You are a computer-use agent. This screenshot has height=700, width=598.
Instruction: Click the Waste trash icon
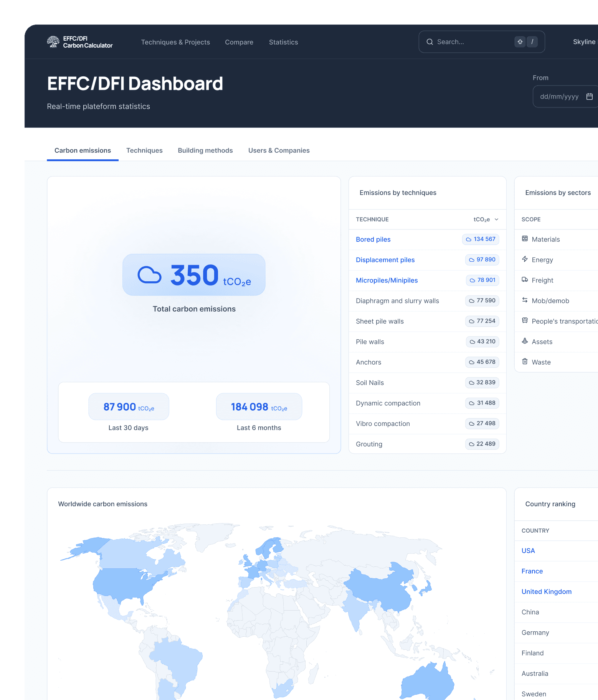pos(525,362)
